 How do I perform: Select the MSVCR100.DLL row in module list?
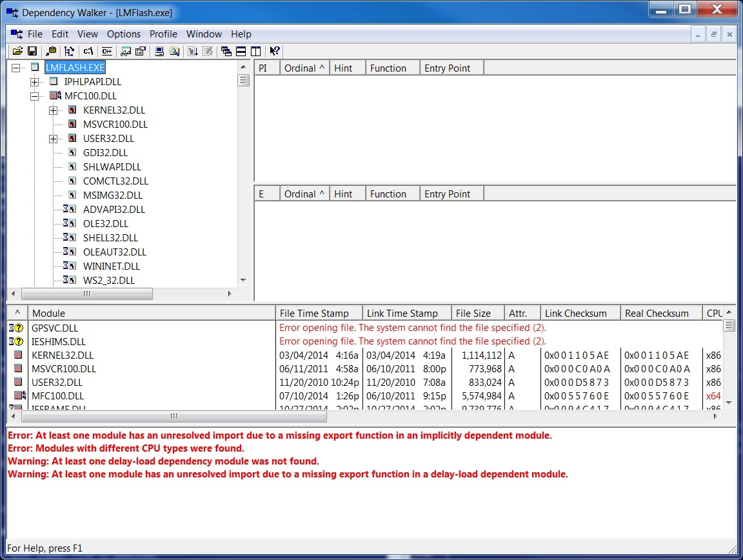coord(365,368)
